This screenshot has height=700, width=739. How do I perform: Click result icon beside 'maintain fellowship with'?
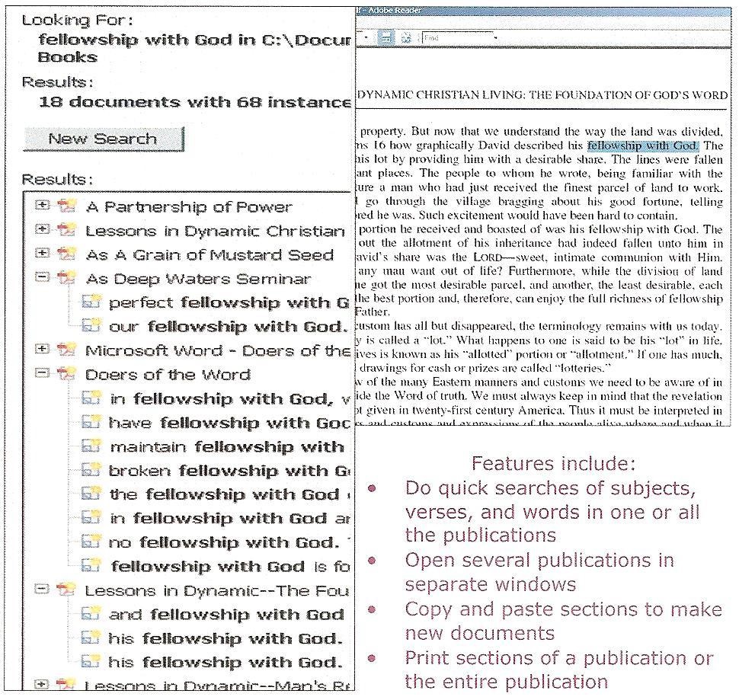point(91,446)
